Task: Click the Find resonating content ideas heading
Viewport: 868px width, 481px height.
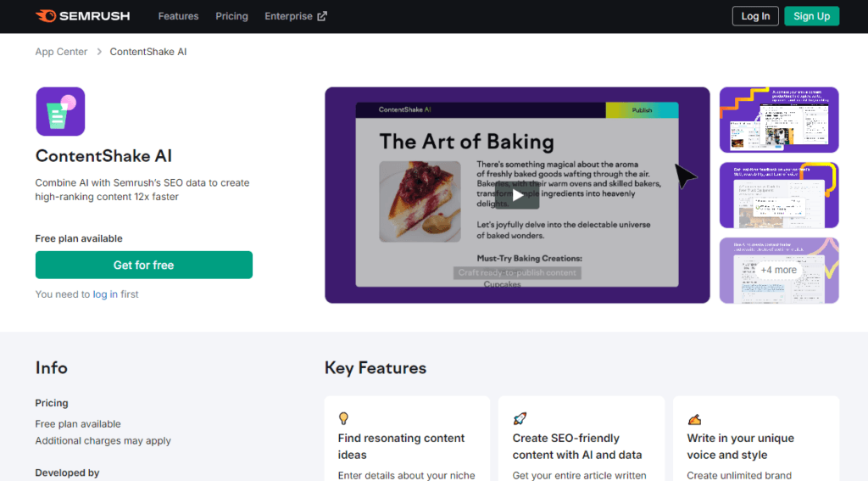Action: click(x=401, y=446)
